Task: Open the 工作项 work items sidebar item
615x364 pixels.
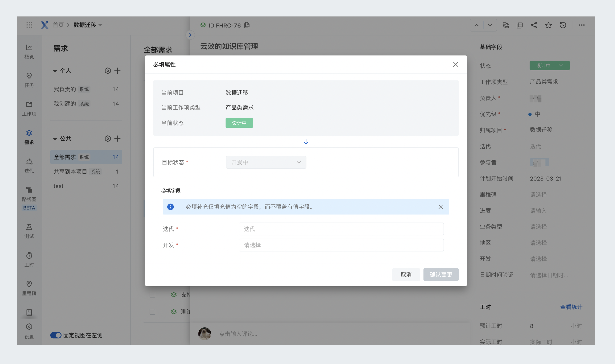Action: click(x=29, y=109)
